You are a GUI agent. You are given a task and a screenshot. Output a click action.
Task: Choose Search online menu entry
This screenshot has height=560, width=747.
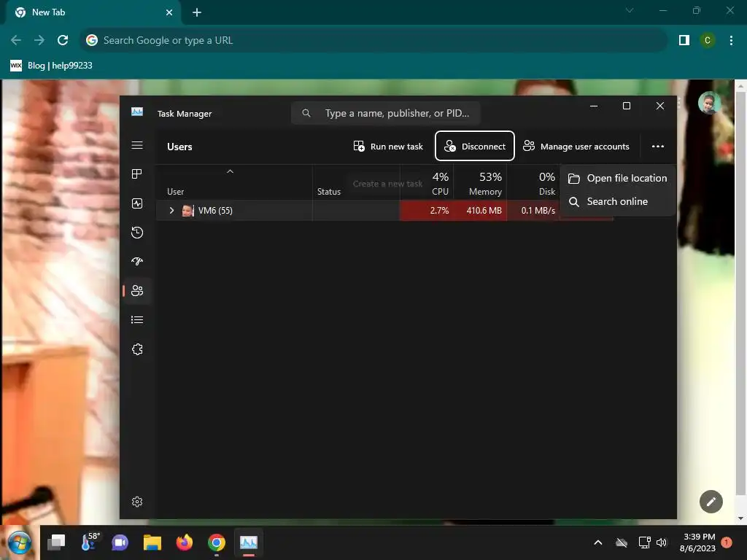pyautogui.click(x=617, y=201)
